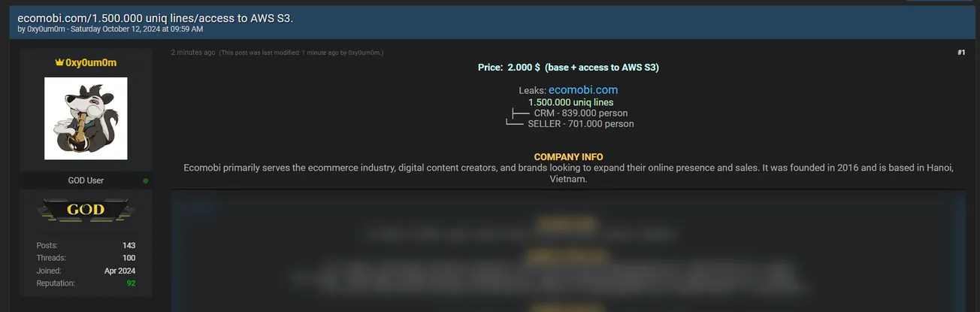View the reputation score of 92
The image size is (980, 312).
click(x=131, y=283)
